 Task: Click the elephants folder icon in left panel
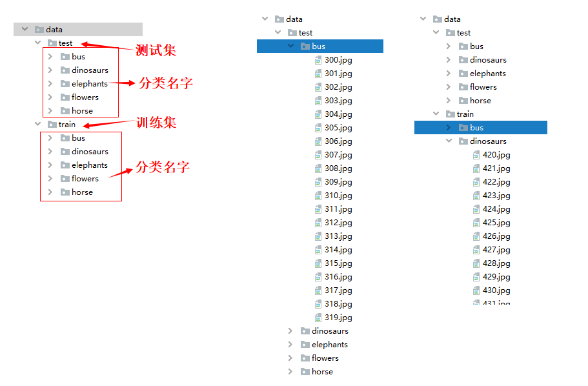65,83
